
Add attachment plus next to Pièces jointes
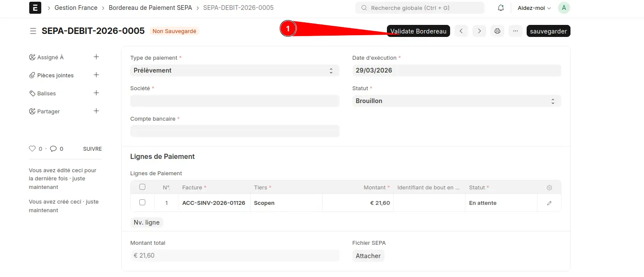(96, 75)
